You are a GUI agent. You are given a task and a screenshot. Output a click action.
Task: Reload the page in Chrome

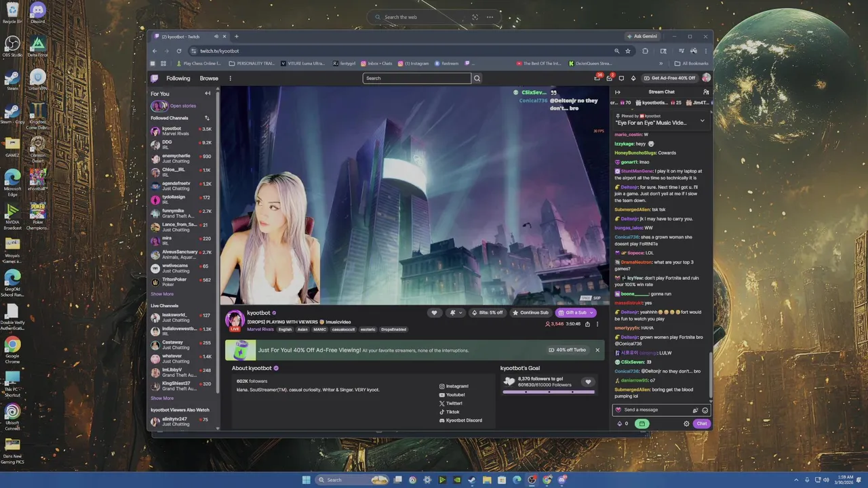179,51
